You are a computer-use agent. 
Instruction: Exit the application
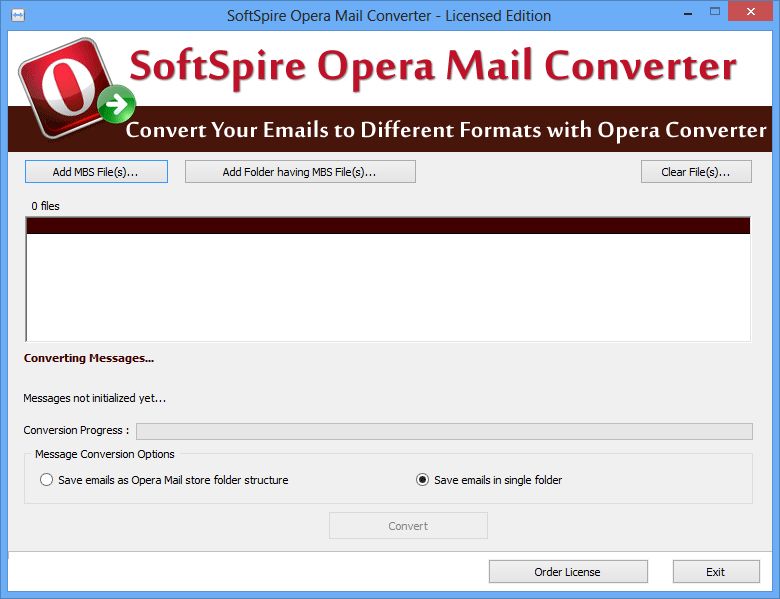715,572
